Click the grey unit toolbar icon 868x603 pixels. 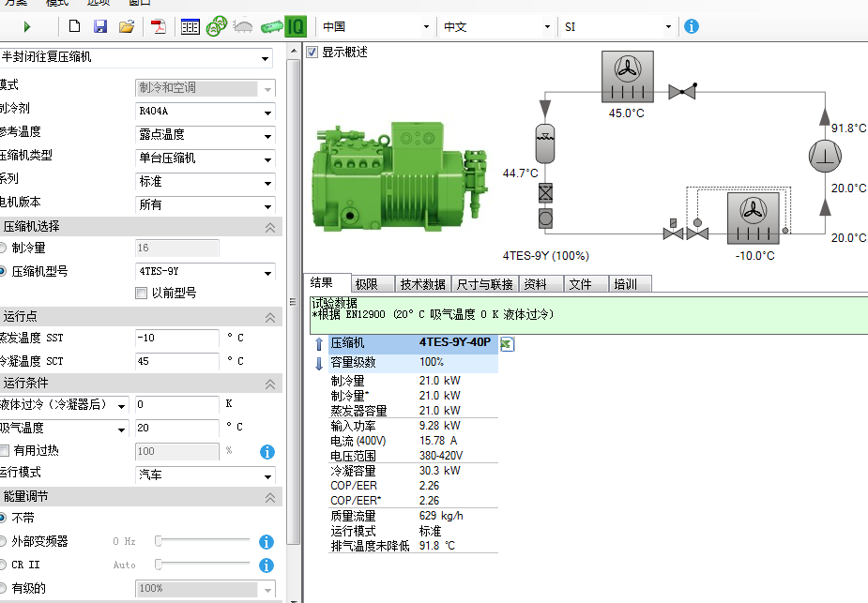243,26
